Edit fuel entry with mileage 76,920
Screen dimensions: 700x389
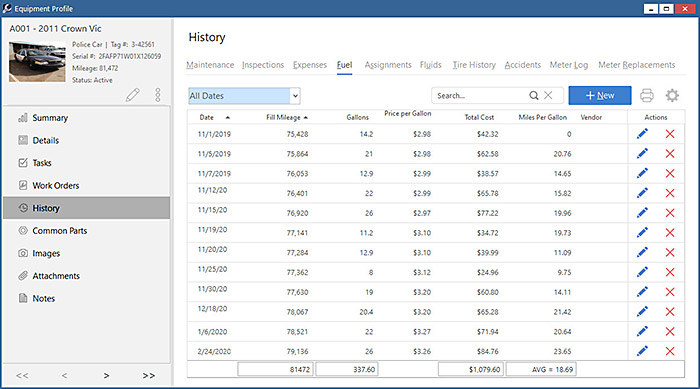pyautogui.click(x=642, y=213)
